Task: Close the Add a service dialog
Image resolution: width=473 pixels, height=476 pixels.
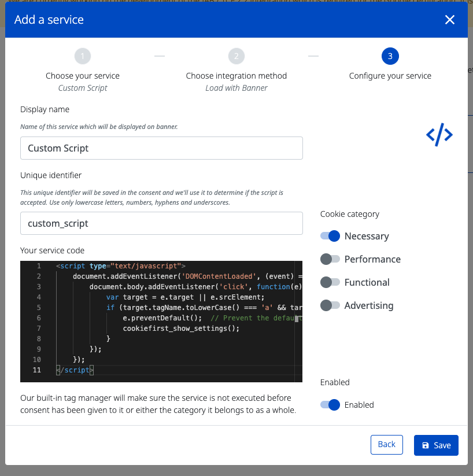Action: (x=450, y=20)
